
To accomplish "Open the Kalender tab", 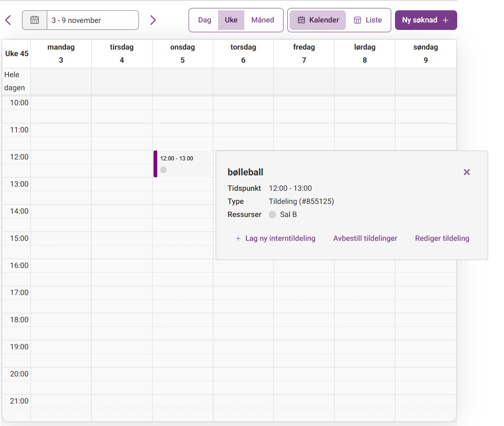I will pos(318,20).
